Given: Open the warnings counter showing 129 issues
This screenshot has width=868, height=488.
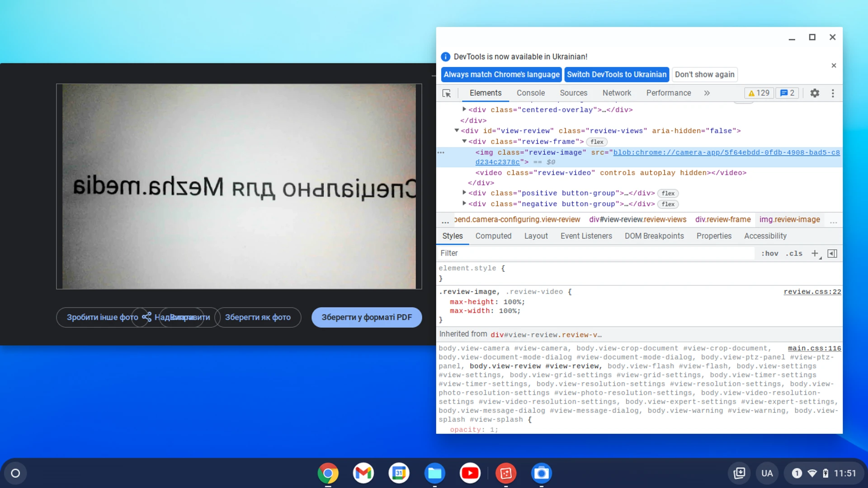Looking at the screenshot, I should point(759,93).
